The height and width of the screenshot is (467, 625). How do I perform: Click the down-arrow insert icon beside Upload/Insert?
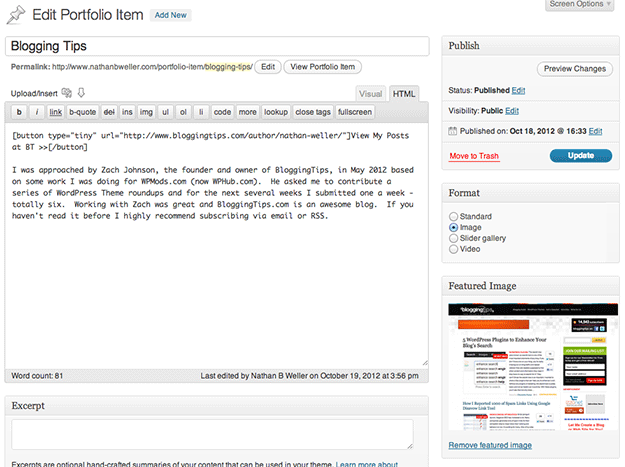coord(81,93)
